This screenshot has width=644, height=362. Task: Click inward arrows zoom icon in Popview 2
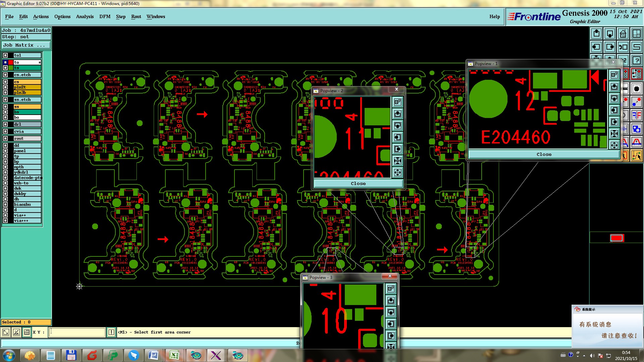coord(397,161)
